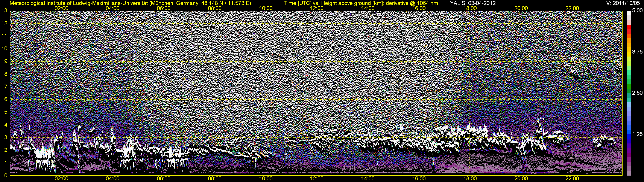
Task: Click the 3 km height axis label
Action: click(6, 137)
